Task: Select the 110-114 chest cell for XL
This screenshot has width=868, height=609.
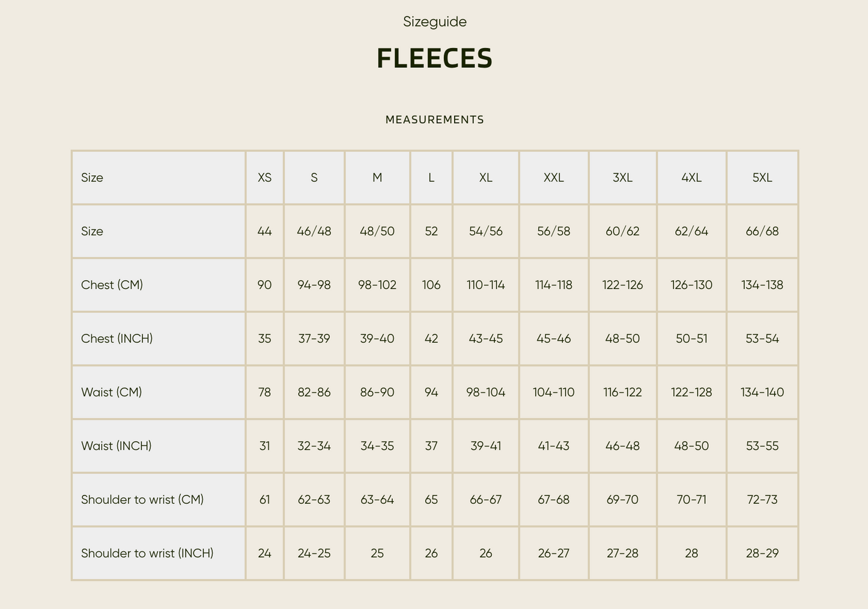Action: coord(485,285)
